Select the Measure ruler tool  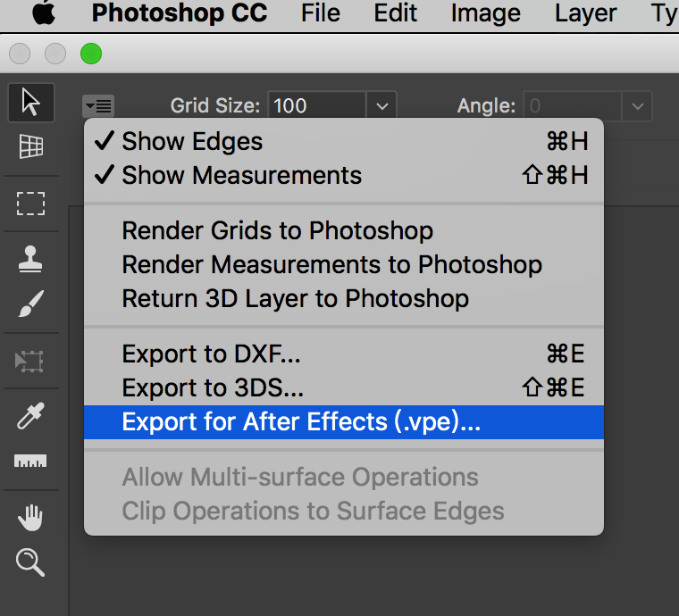[x=31, y=462]
